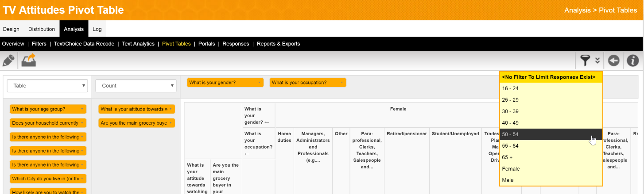
Task: Go to Text Analytics in submenu
Action: click(138, 44)
